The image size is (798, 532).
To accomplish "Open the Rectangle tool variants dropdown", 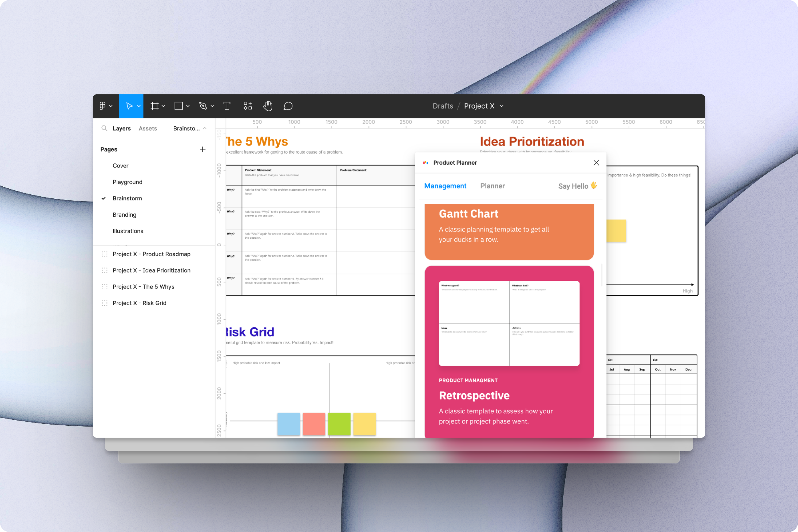I will tap(187, 106).
